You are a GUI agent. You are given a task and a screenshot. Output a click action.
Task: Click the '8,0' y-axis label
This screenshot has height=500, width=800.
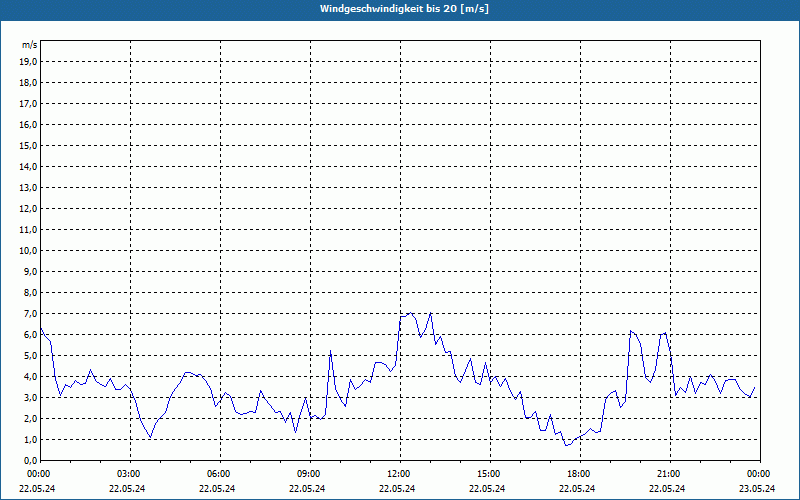31,292
